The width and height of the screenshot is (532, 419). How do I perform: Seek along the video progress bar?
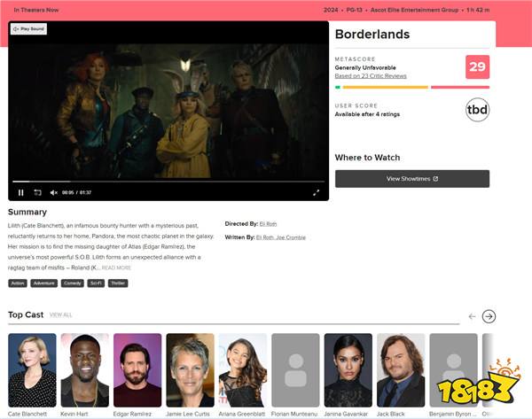pyautogui.click(x=168, y=182)
